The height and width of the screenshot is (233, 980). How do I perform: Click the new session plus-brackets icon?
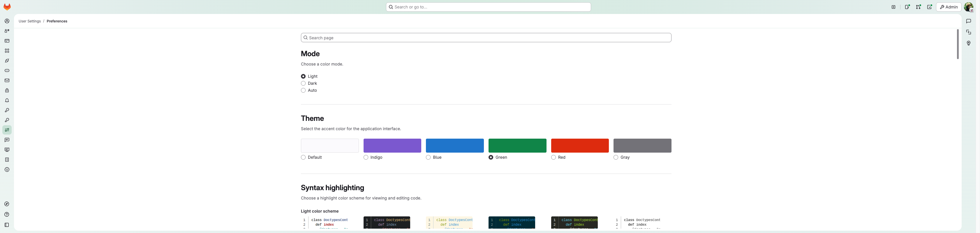[x=969, y=32]
